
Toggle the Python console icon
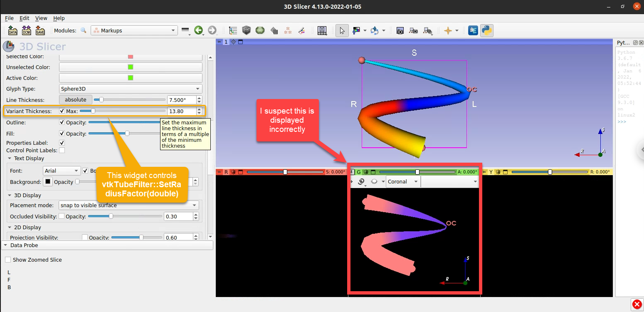click(487, 30)
